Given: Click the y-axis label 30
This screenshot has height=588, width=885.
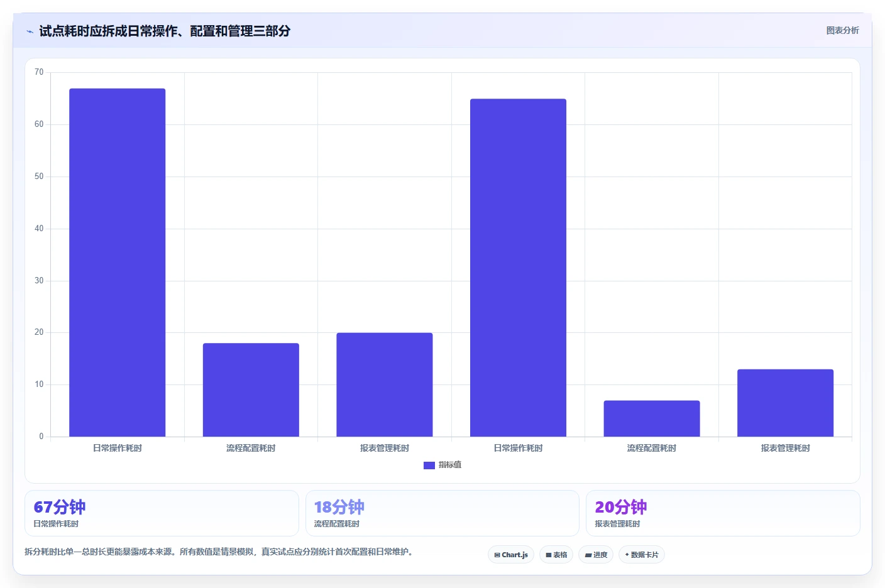Looking at the screenshot, I should tap(39, 281).
